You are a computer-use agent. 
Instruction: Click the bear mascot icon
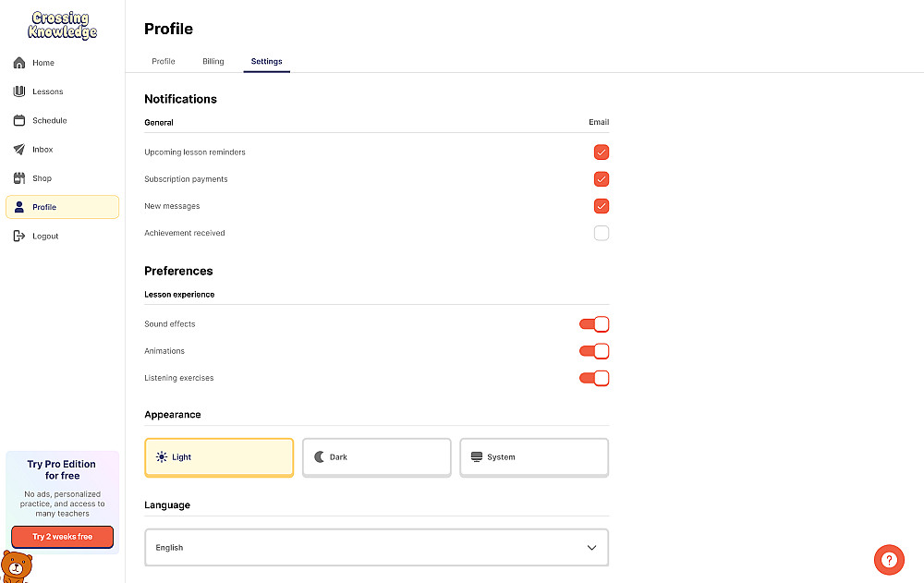15,566
